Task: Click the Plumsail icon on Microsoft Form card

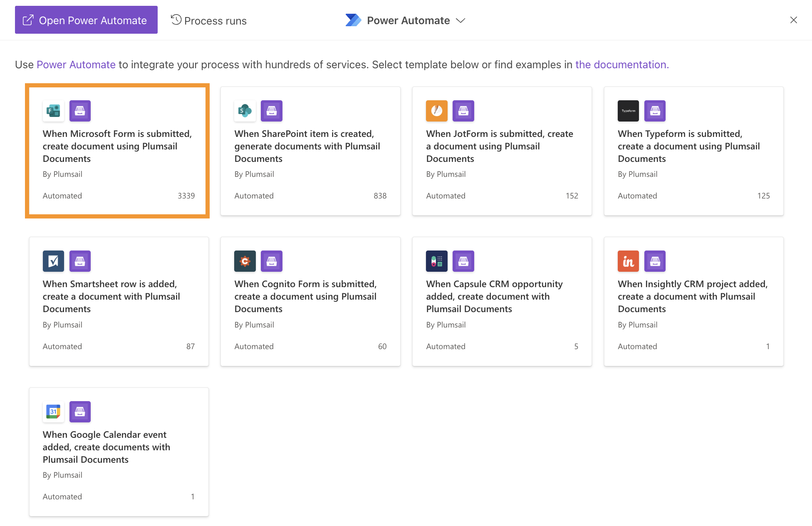Action: tap(80, 111)
